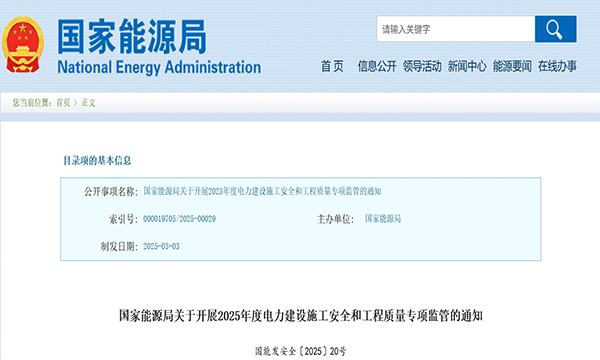Click the national emblem logo
This screenshot has height=360, width=600.
point(23,44)
